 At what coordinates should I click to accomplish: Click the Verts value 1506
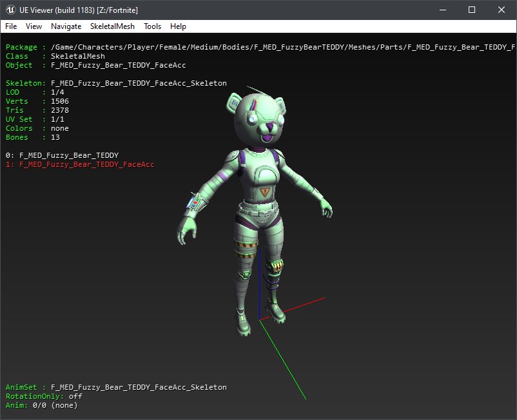[60, 101]
